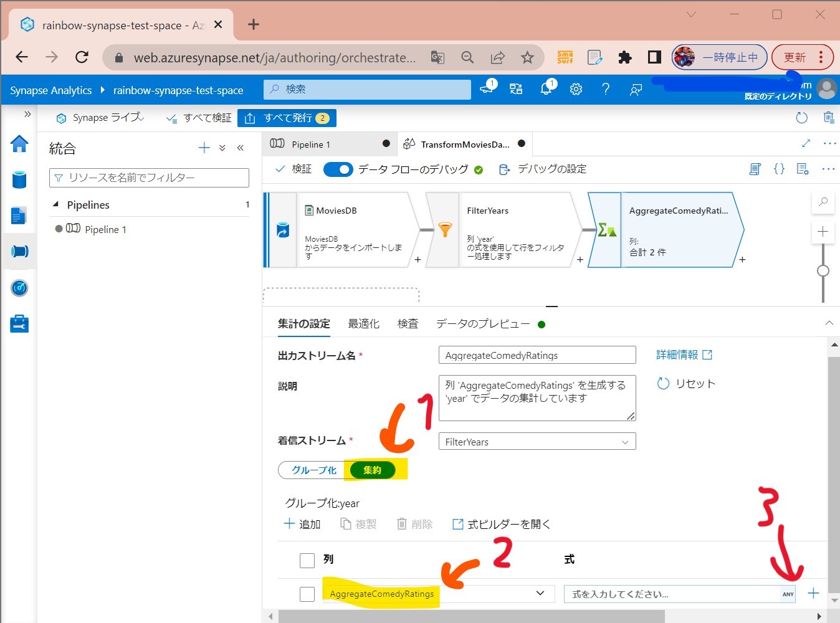Maximize the editor with the expand arrows icon
Viewport: 840px width, 623px height.
coord(806,144)
